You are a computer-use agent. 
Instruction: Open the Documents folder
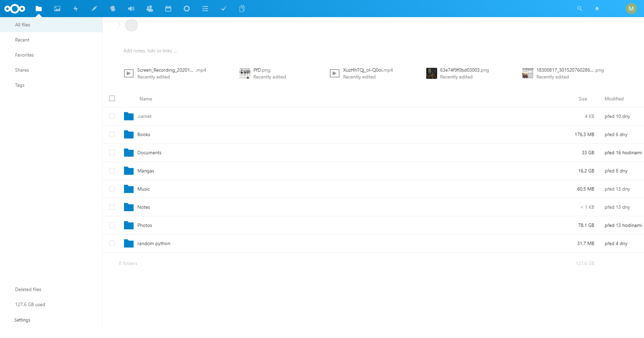(x=149, y=153)
